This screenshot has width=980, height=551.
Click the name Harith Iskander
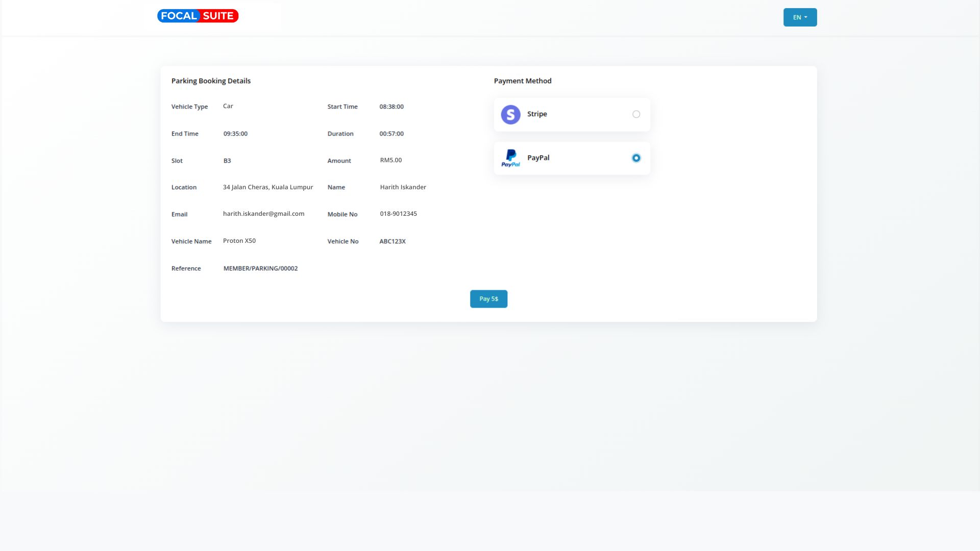pos(403,187)
